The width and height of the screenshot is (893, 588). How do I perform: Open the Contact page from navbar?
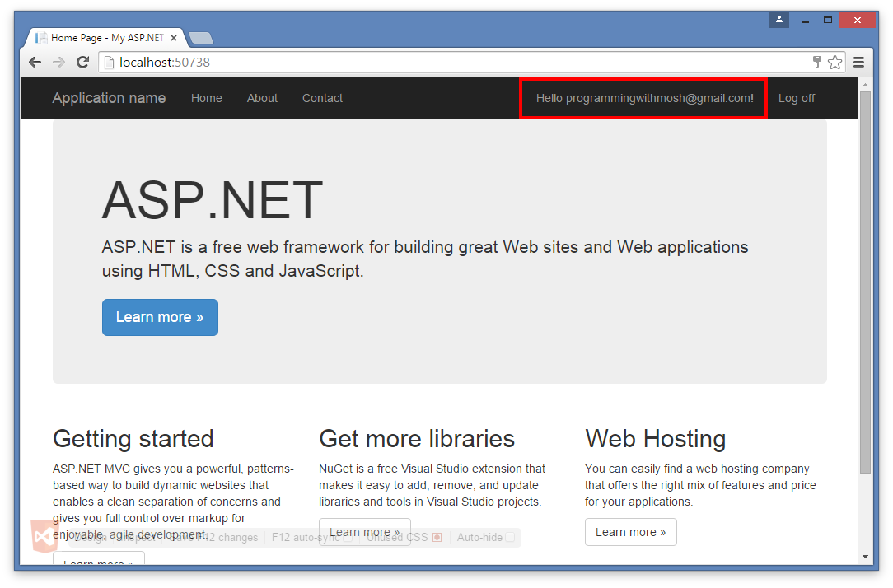pos(322,98)
